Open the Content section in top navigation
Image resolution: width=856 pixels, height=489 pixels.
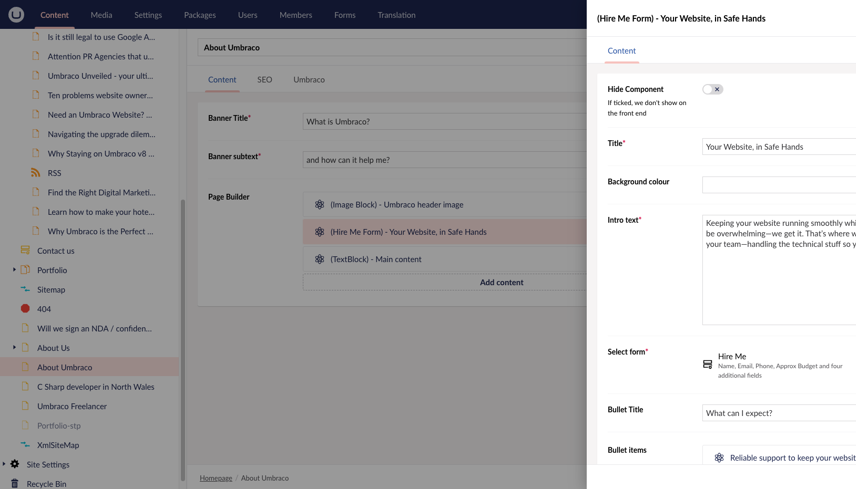click(55, 15)
